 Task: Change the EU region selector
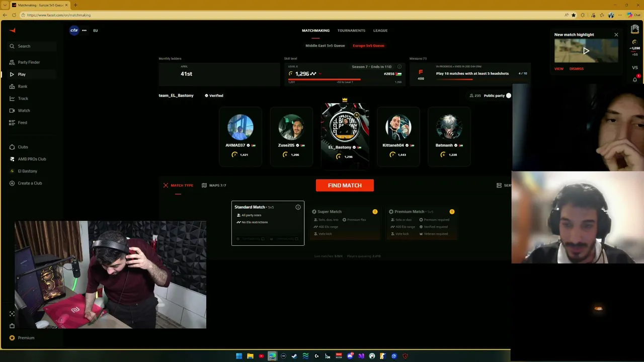tap(95, 30)
